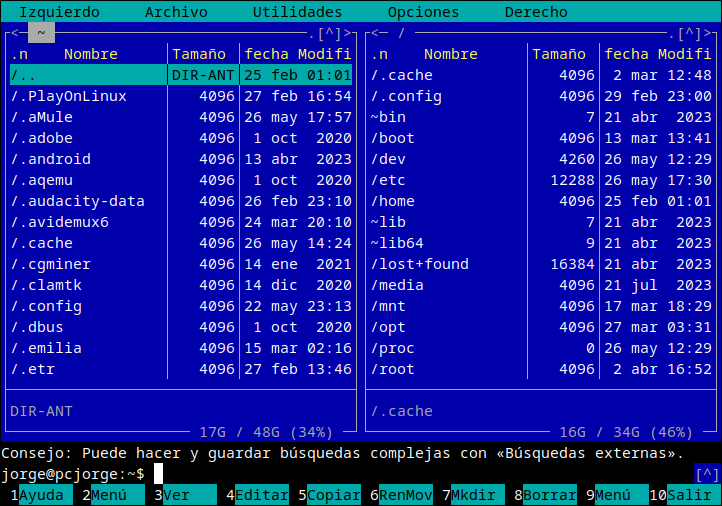Open the Izquierdo menu
Viewport: 722px width, 506px height.
point(60,12)
